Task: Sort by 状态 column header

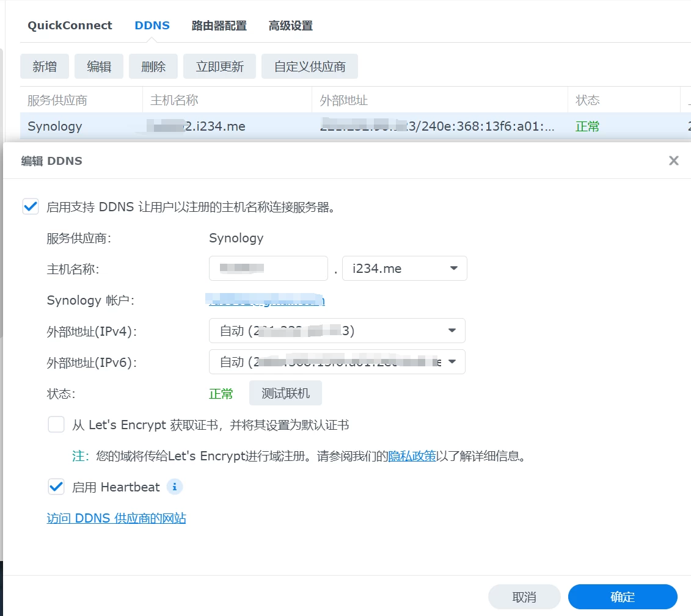Action: (x=624, y=100)
